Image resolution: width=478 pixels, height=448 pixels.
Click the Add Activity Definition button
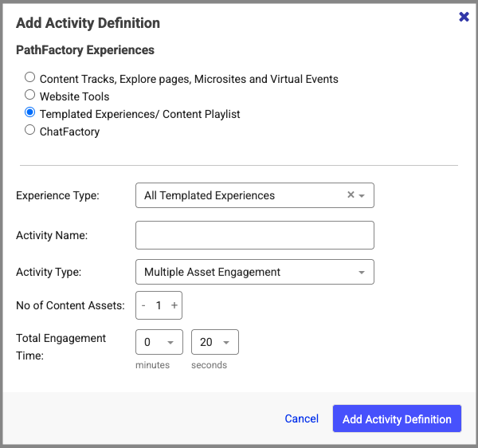(397, 419)
